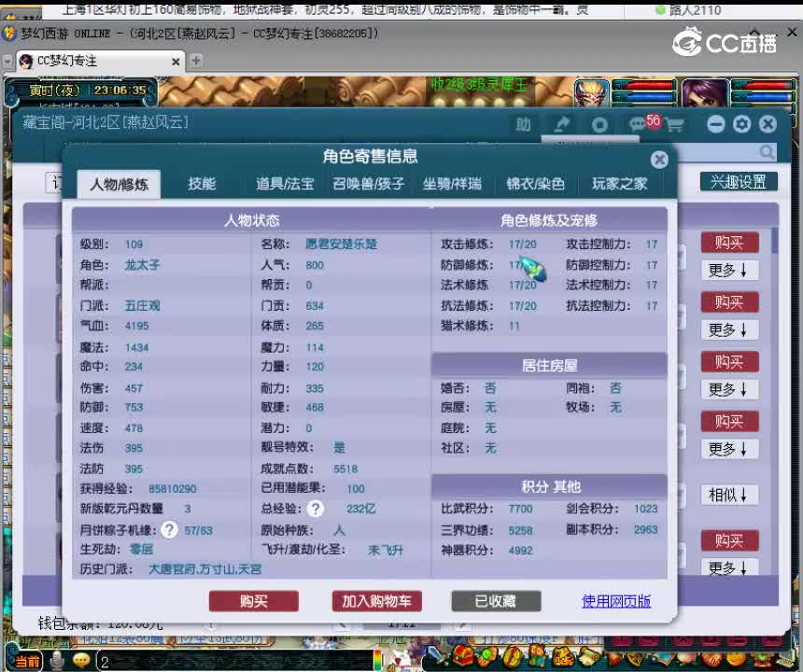Click the sword icon in the bottom game toolbar
This screenshot has width=803, height=672.
point(435,657)
